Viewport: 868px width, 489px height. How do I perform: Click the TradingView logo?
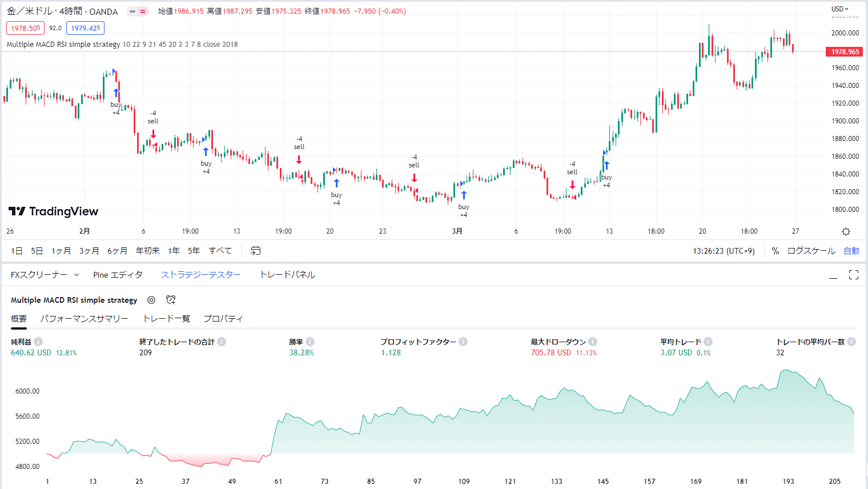pyautogui.click(x=54, y=211)
